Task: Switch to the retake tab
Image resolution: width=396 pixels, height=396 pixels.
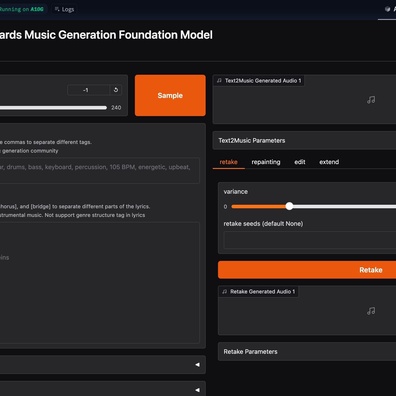Action: [229, 162]
